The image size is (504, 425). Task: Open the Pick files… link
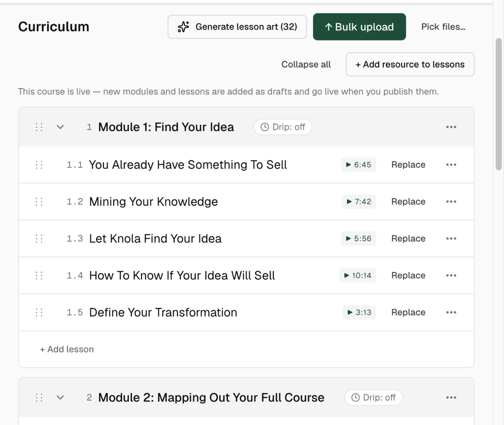pyautogui.click(x=443, y=27)
